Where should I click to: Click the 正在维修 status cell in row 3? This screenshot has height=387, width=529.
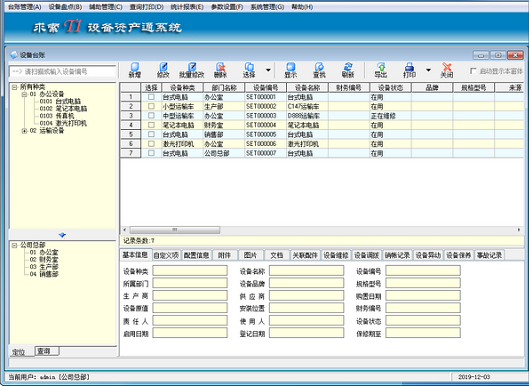click(x=390, y=116)
